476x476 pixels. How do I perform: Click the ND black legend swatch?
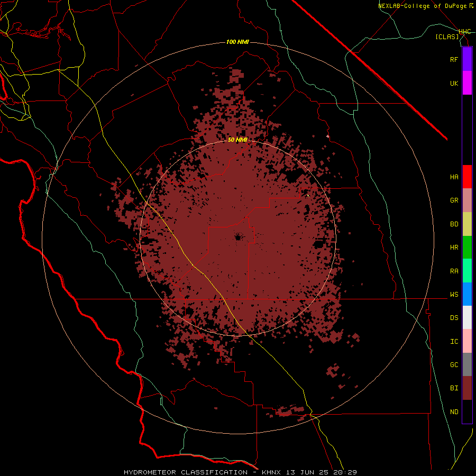point(467,411)
